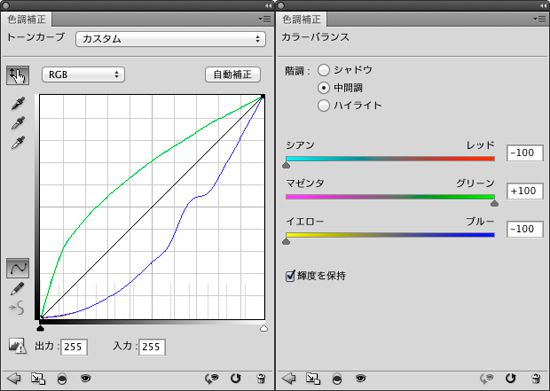Select the シャドウ tone radio button
550x391 pixels.
(323, 70)
